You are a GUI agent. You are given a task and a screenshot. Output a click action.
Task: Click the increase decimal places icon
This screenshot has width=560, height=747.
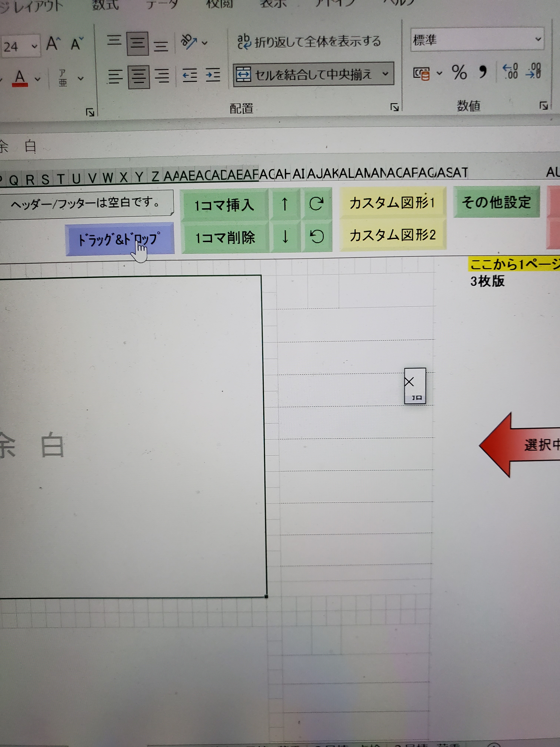(510, 72)
